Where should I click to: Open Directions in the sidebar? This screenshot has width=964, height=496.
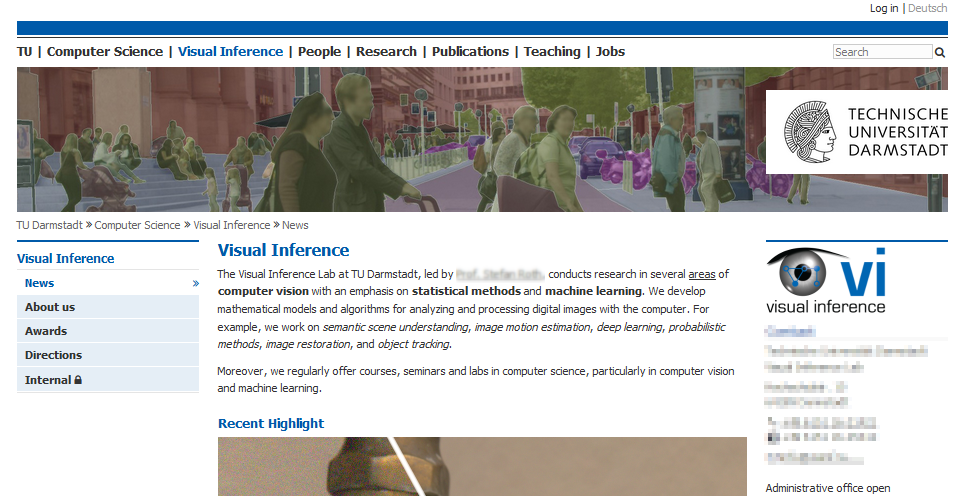pyautogui.click(x=108, y=355)
